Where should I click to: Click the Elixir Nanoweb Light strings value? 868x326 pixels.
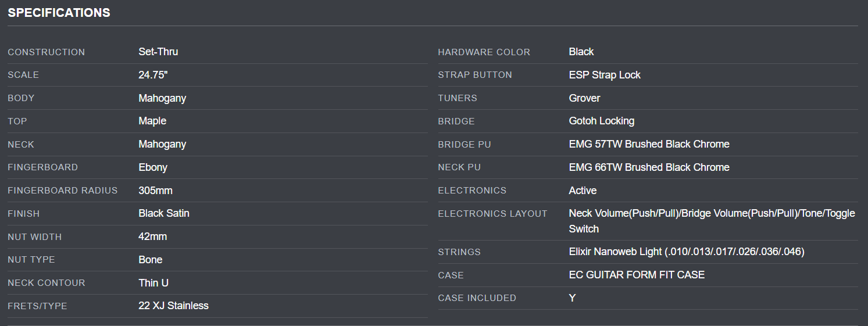point(686,252)
